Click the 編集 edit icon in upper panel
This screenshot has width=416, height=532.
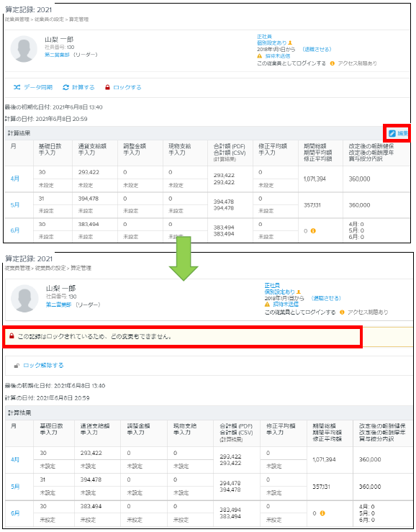click(392, 133)
